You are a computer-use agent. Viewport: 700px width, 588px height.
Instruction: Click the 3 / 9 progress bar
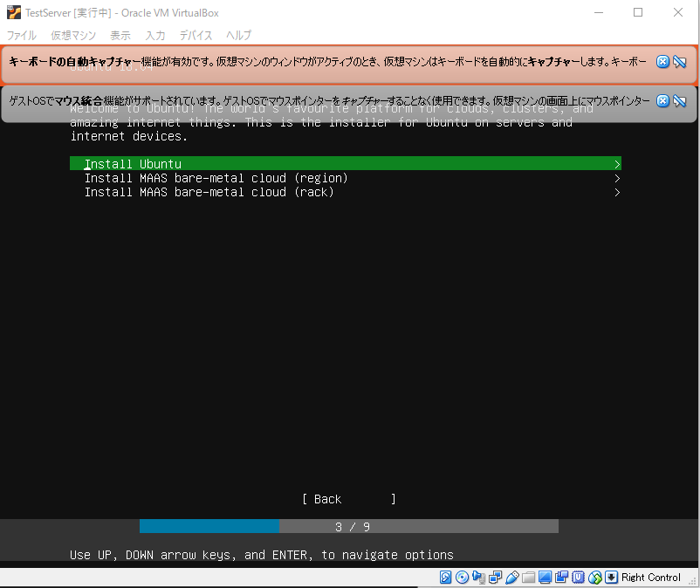point(348,526)
